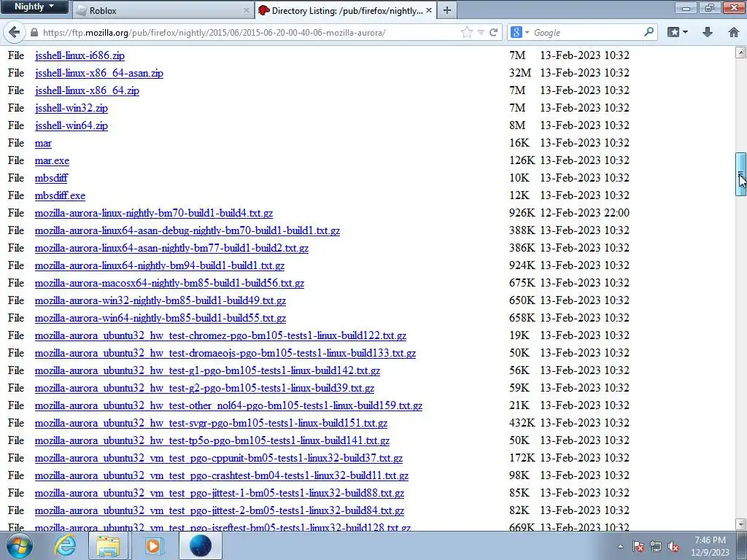Open the Nightly application menu

tap(34, 7)
